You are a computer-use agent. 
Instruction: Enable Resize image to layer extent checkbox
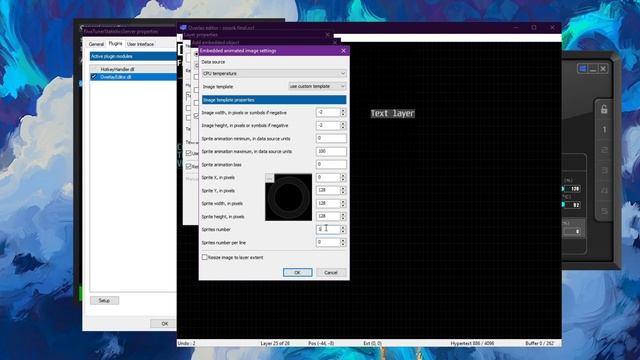coord(204,258)
